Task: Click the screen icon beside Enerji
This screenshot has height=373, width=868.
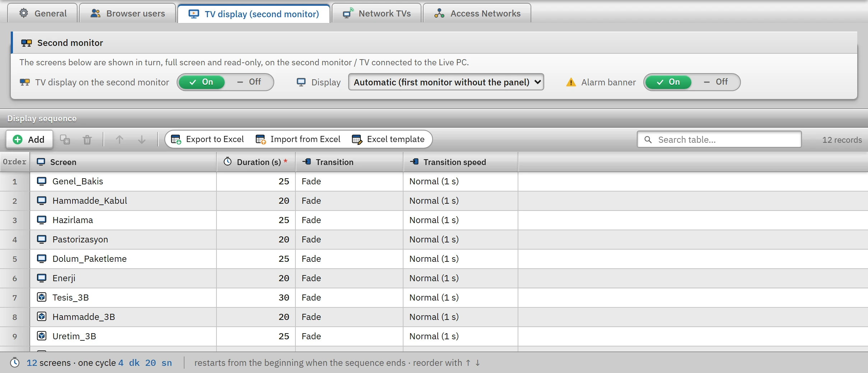Action: [42, 278]
